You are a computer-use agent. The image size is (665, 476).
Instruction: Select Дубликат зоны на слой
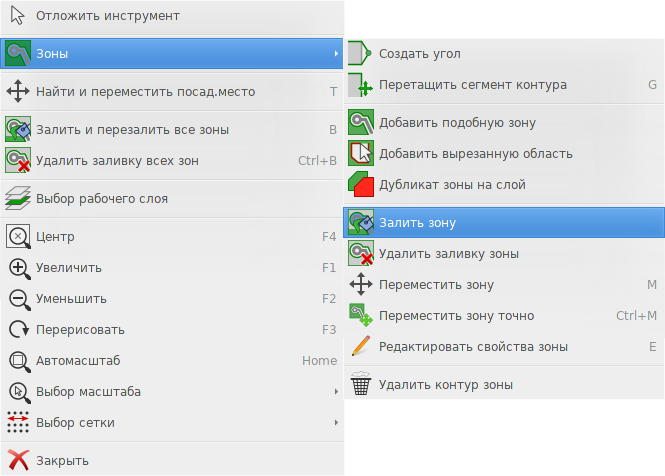pos(504,184)
